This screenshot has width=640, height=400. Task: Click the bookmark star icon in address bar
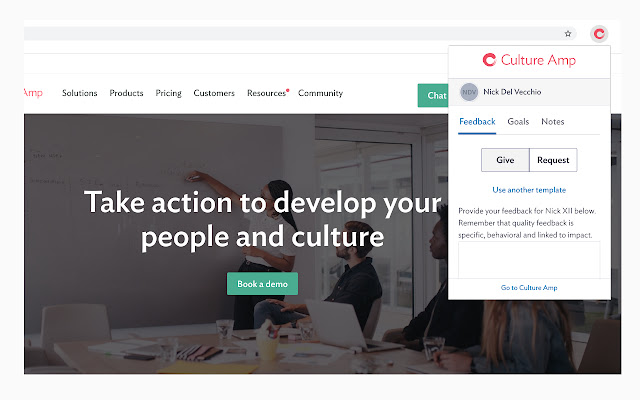coord(568,34)
